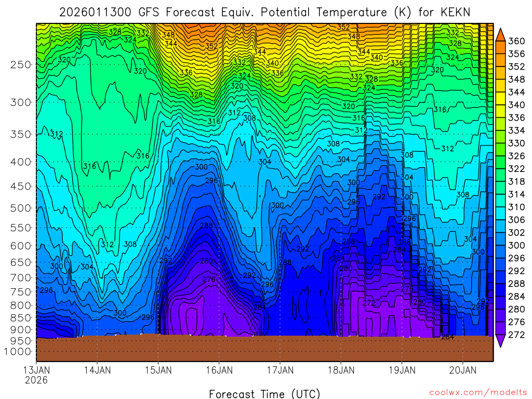
Task: Click the 310 colorbar label
Action: [x=516, y=207]
